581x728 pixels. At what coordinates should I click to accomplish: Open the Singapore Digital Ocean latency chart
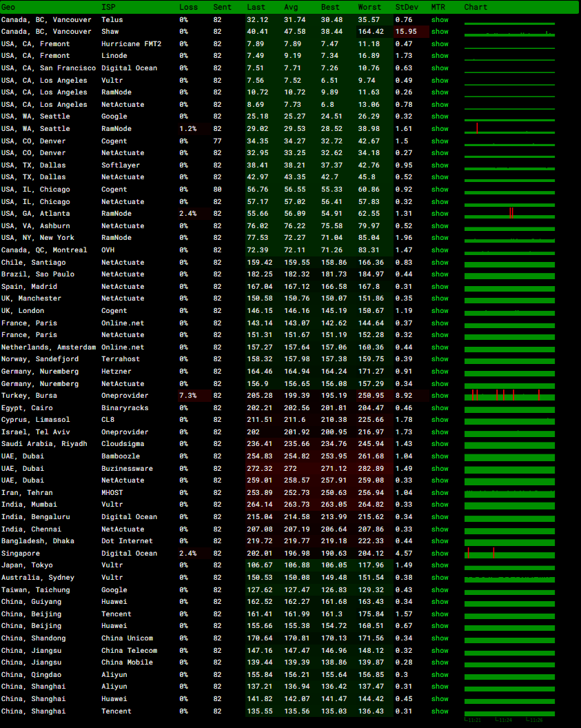[509, 554]
